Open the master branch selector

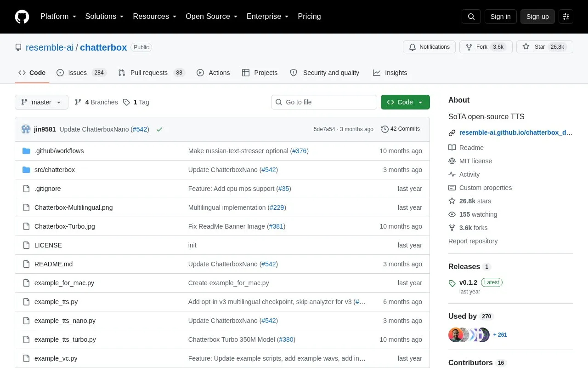[41, 102]
